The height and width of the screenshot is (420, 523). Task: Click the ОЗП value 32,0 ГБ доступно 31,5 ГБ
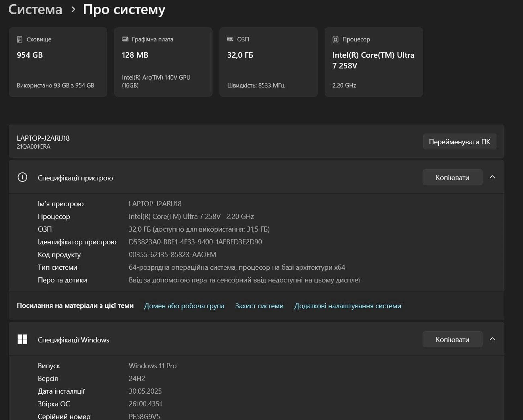click(x=199, y=229)
